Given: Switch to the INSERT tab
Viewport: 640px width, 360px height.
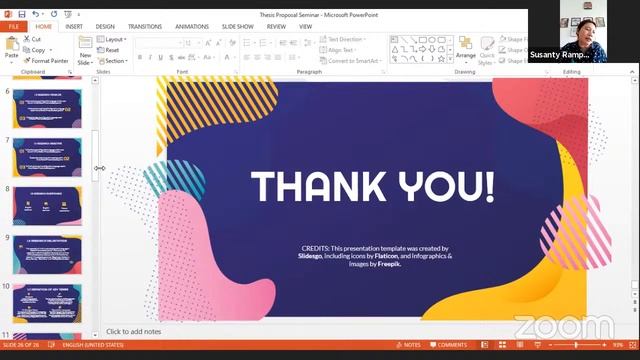Looking at the screenshot, I should (74, 27).
